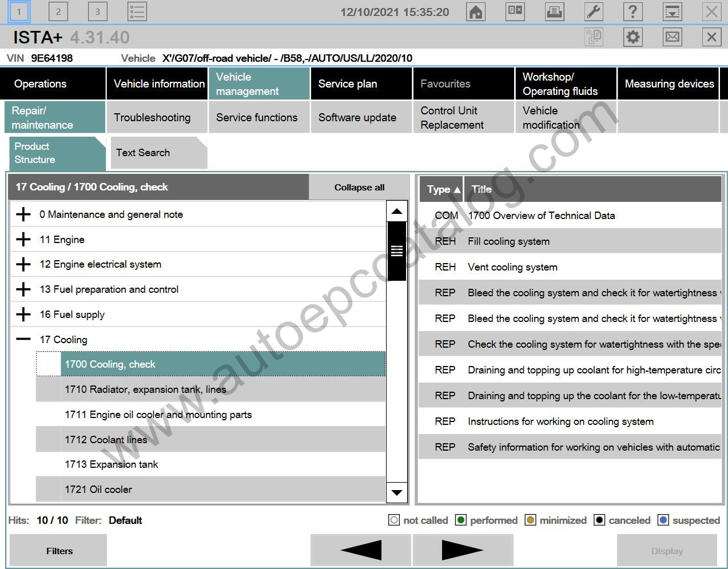
Task: Switch to the Software update subtab
Action: click(x=361, y=117)
